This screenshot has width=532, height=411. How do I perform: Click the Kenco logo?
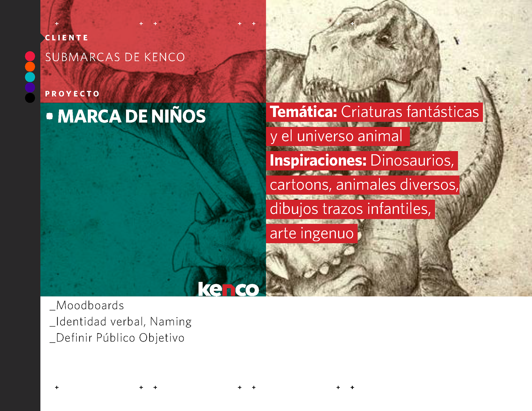229,289
